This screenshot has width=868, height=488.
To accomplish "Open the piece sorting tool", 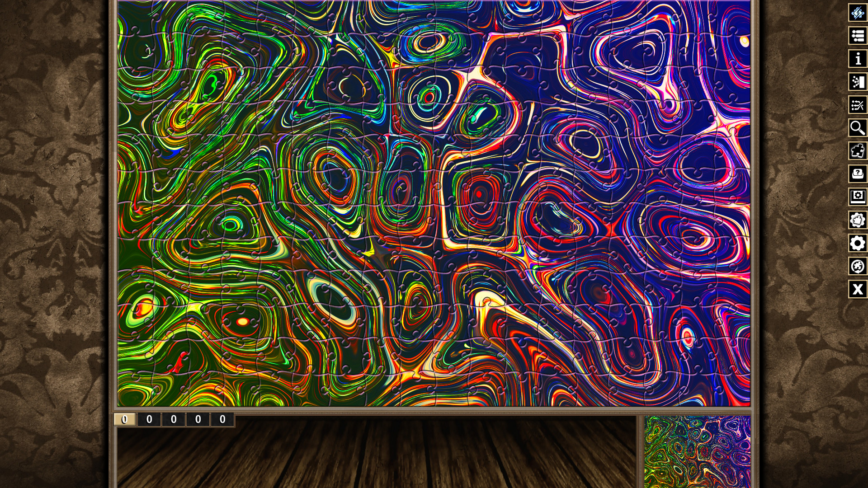I will point(858,82).
